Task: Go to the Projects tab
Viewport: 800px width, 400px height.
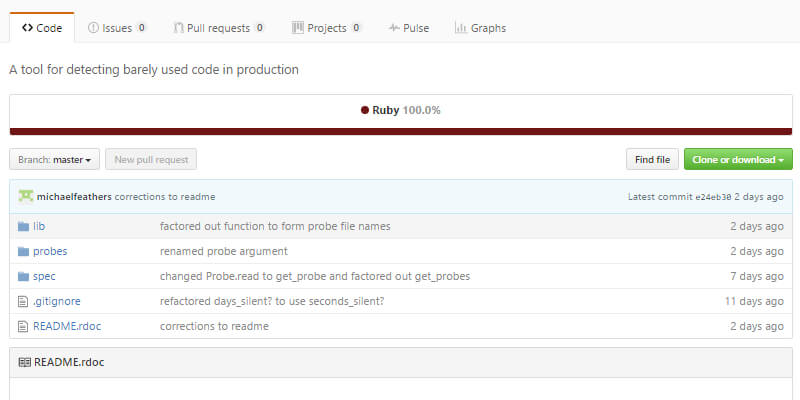Action: [327, 28]
